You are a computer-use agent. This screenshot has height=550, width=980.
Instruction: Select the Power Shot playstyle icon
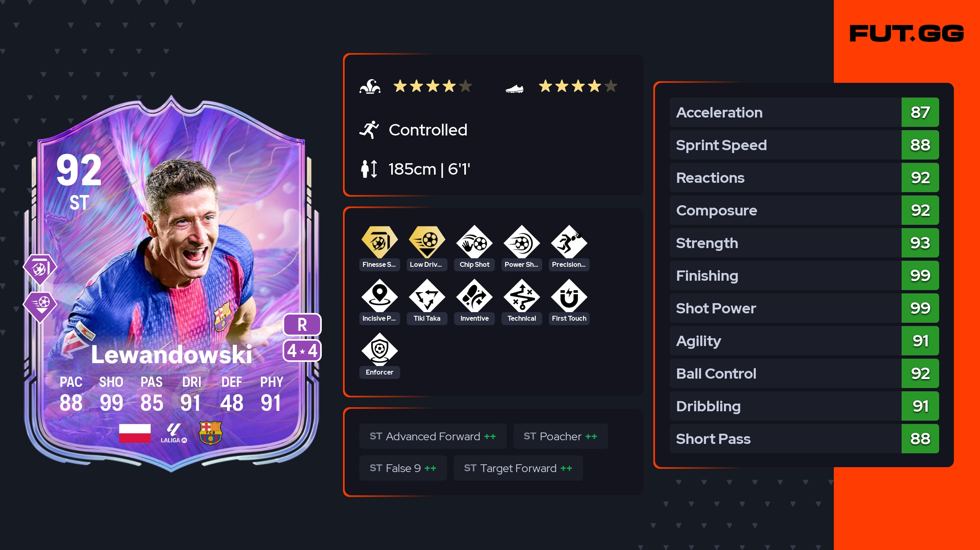pyautogui.click(x=521, y=242)
